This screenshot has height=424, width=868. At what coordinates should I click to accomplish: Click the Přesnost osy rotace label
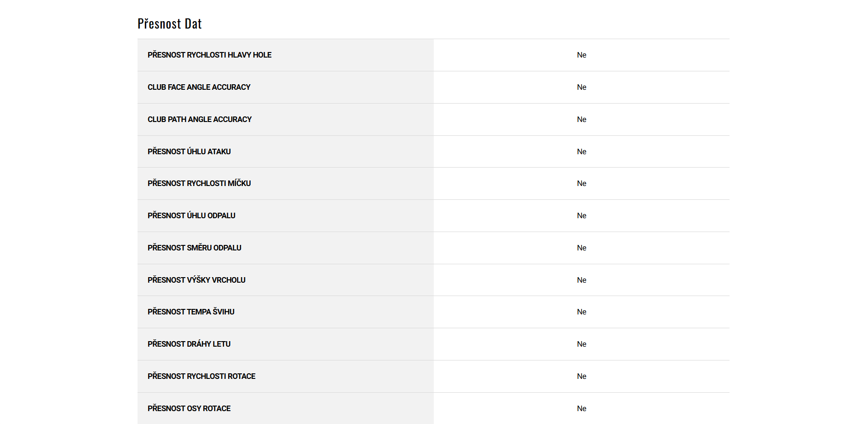pyautogui.click(x=189, y=408)
